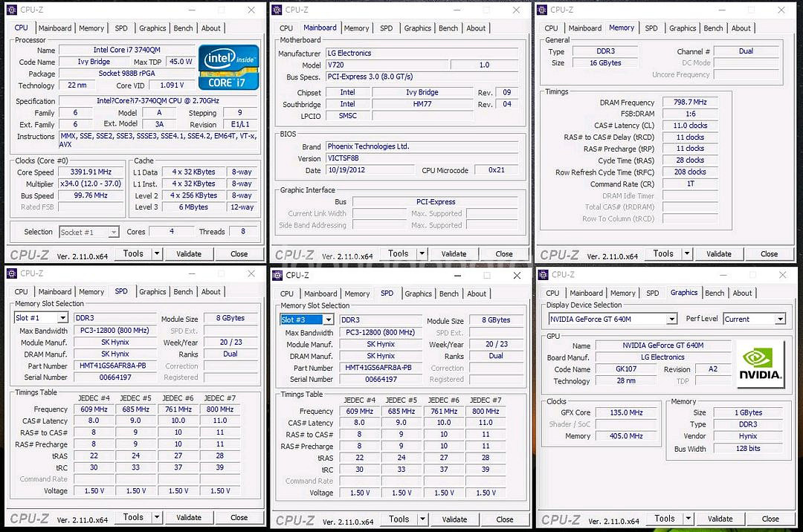This screenshot has height=532, width=803.
Task: Click Close button in the Slot #3 SPD window
Action: click(504, 519)
